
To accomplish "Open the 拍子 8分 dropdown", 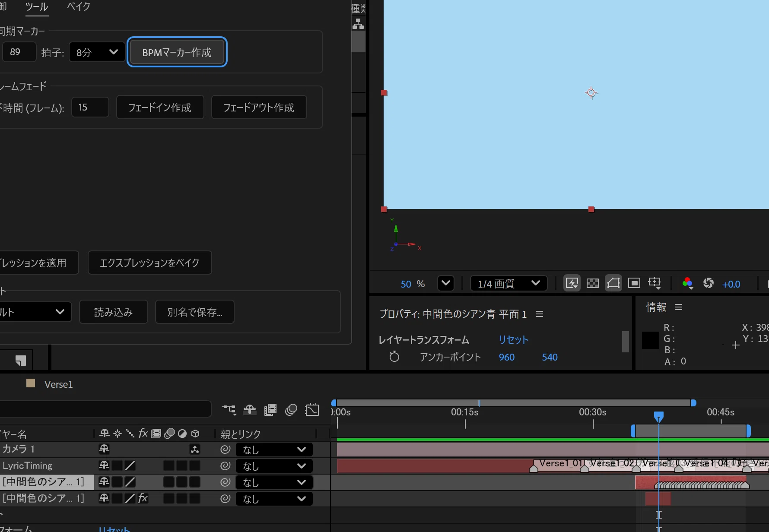I will 97,52.
